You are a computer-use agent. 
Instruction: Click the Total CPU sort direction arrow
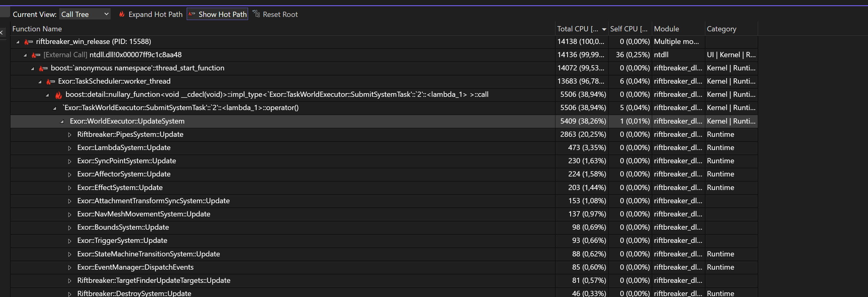point(604,30)
